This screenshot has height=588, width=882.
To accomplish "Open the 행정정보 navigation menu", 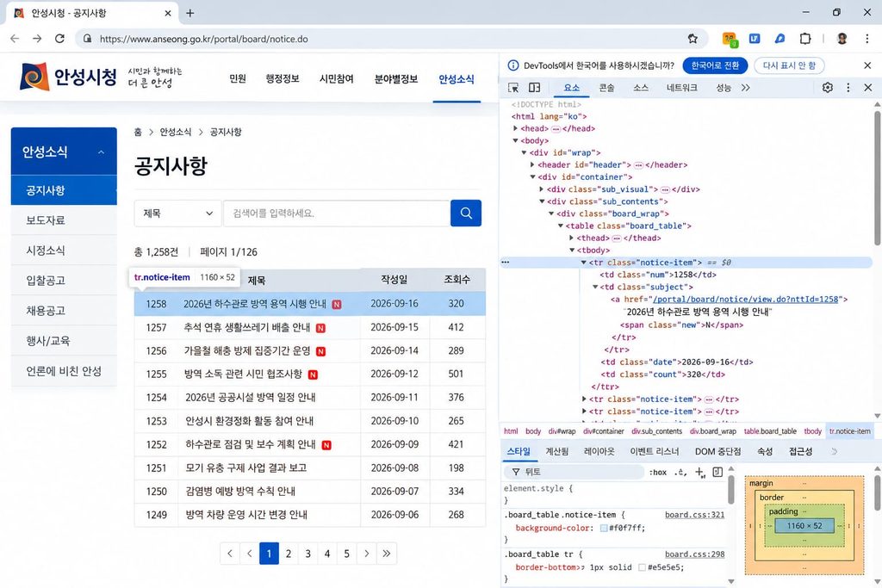I will [x=283, y=78].
